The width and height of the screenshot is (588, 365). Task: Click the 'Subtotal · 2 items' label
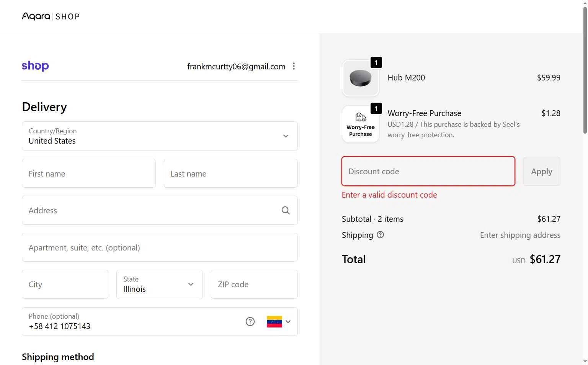(x=372, y=219)
